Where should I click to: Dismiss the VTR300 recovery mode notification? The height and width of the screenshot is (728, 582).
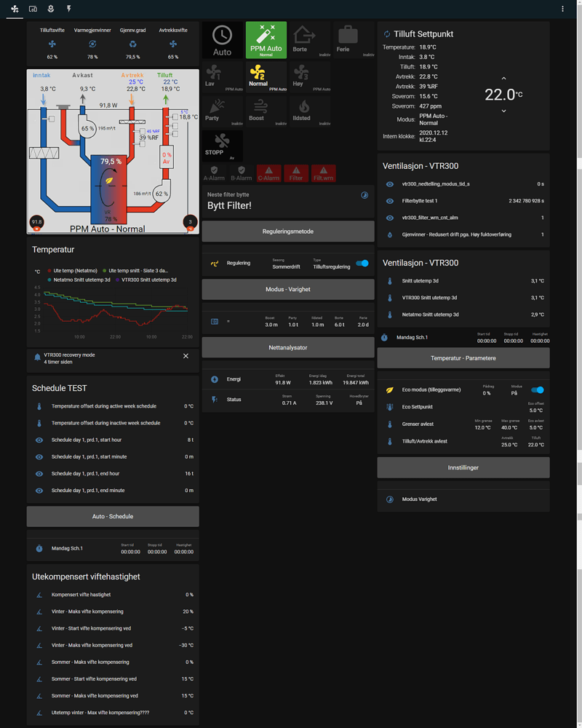(186, 355)
